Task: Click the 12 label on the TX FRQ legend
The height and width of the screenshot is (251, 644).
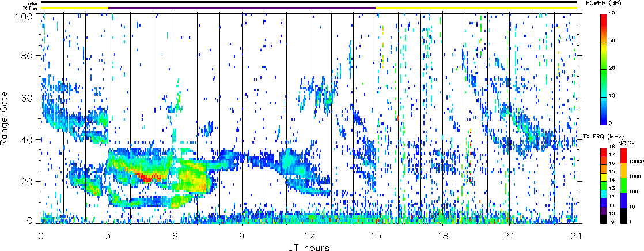Action: (x=611, y=197)
